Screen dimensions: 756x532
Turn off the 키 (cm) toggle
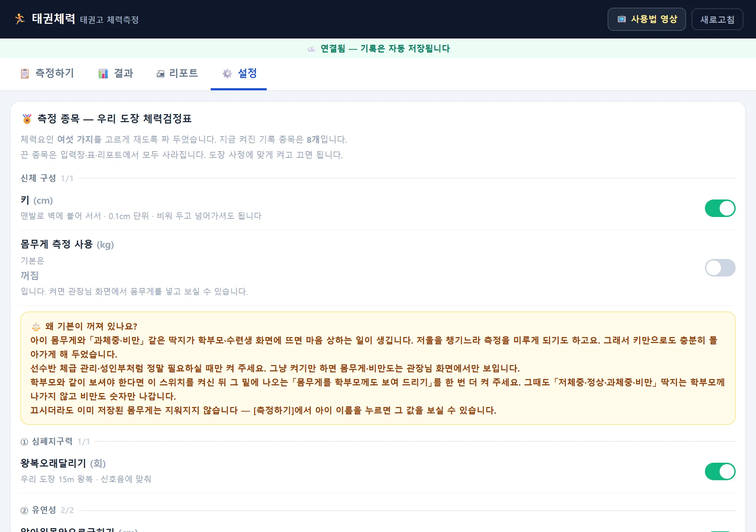click(720, 208)
